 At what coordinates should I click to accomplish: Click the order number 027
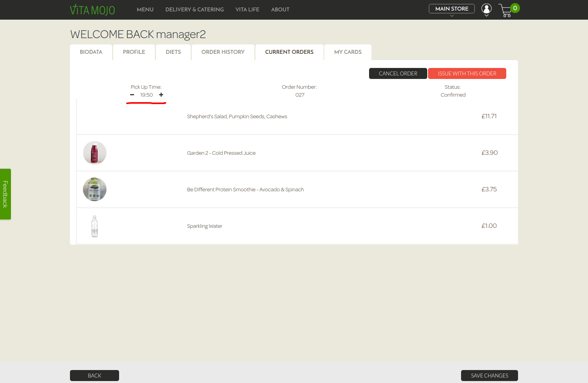tap(300, 95)
